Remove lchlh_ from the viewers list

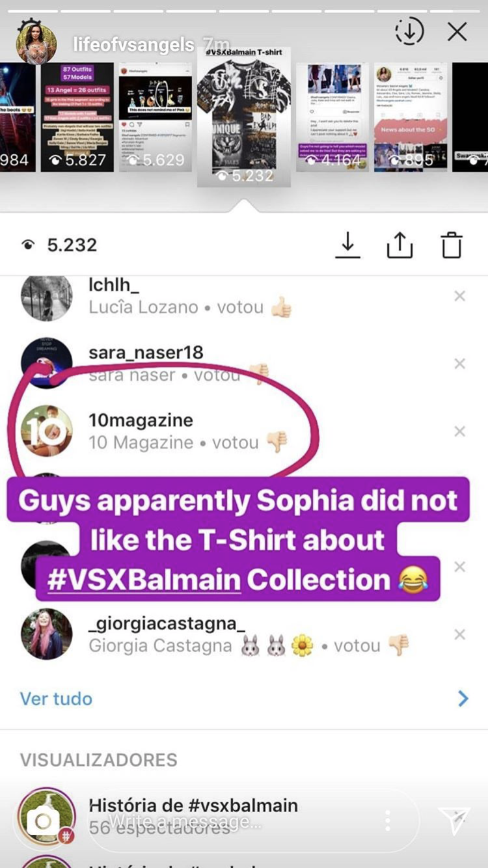pos(459,296)
